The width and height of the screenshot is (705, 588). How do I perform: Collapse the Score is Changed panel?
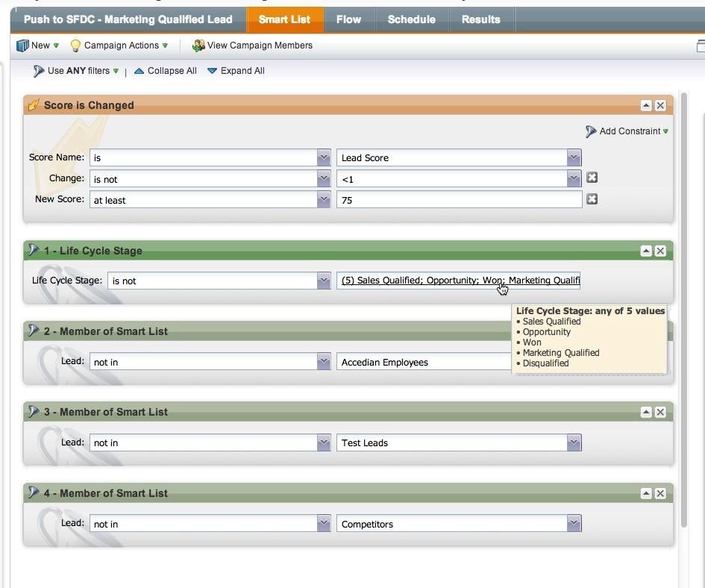tap(646, 106)
